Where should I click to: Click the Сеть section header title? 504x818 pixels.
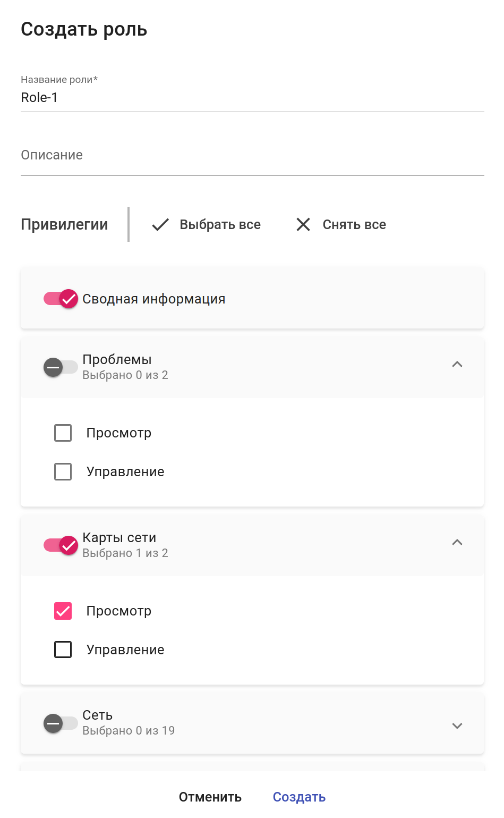point(98,715)
